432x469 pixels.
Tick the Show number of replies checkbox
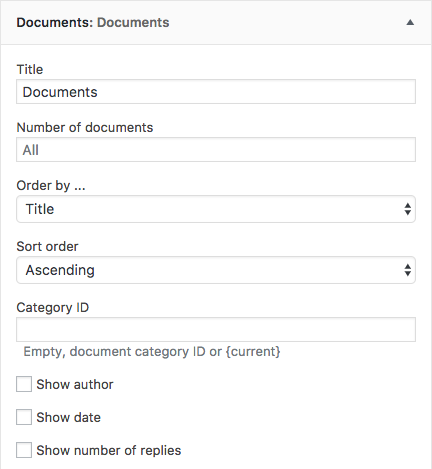[x=24, y=450]
